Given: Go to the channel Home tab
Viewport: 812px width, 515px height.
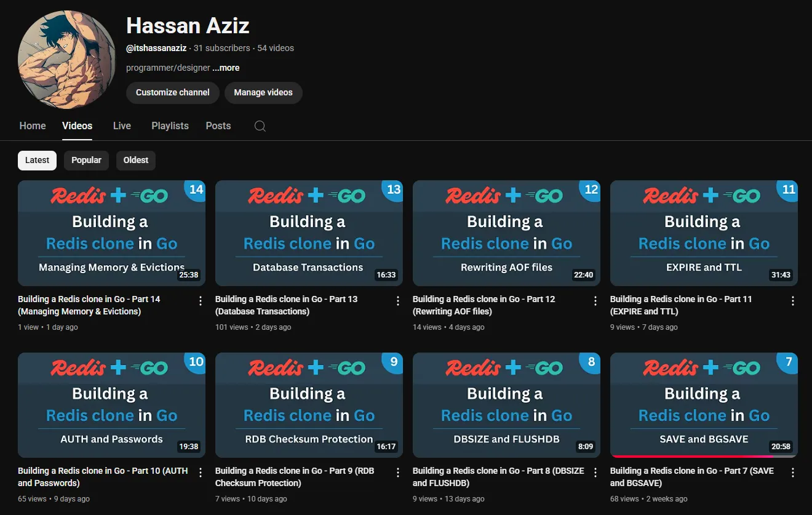Looking at the screenshot, I should tap(33, 126).
